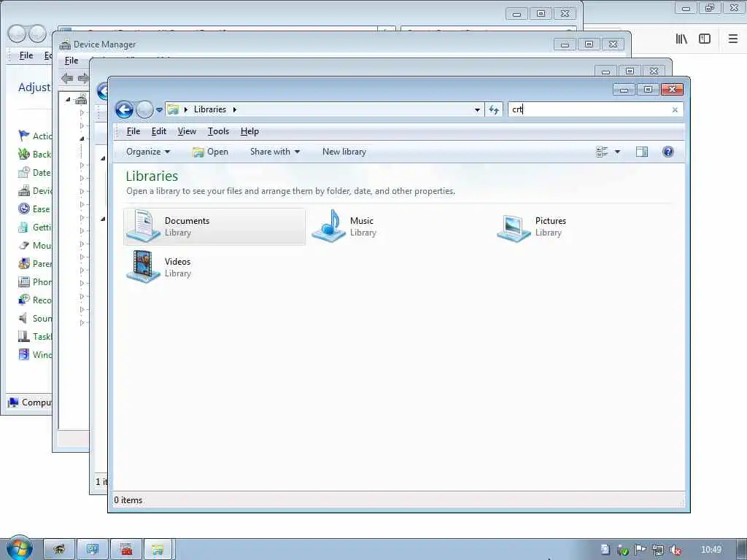The height and width of the screenshot is (560, 747).
Task: Click Libraries in the address breadcrumb
Action: [x=209, y=109]
